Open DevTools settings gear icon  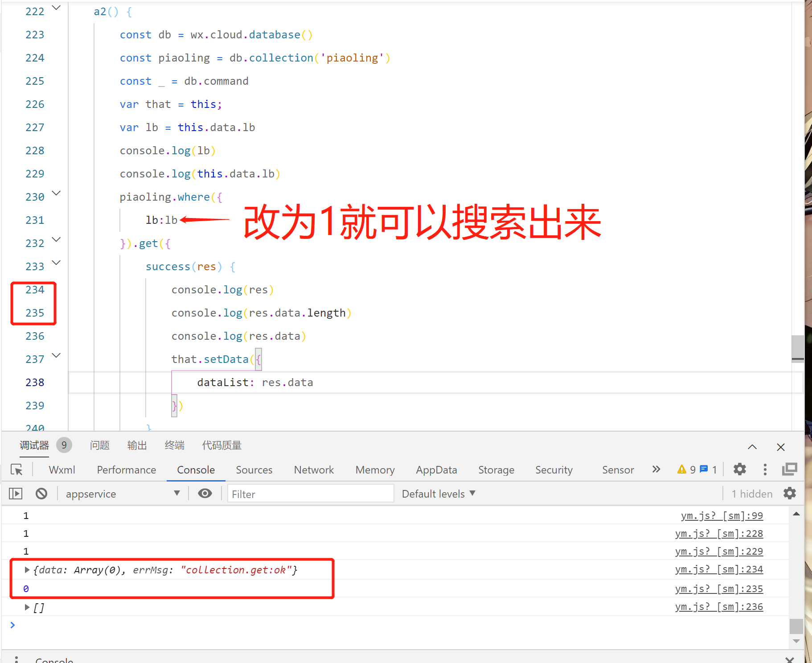click(x=740, y=469)
